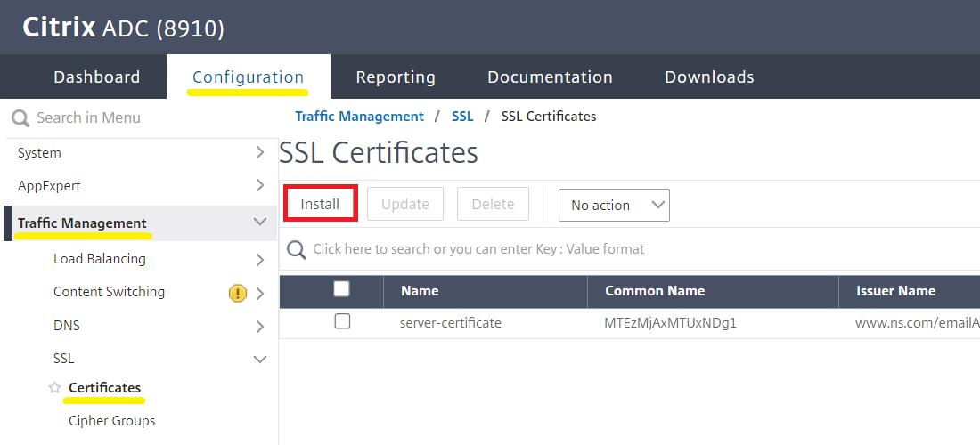Follow the SSL breadcrumb link

click(x=462, y=117)
